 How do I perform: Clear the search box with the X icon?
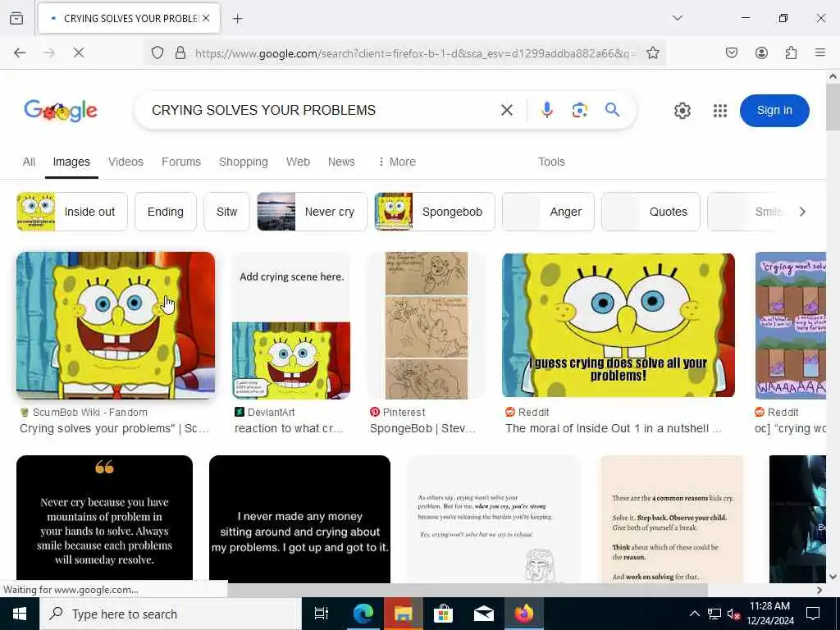click(x=507, y=110)
